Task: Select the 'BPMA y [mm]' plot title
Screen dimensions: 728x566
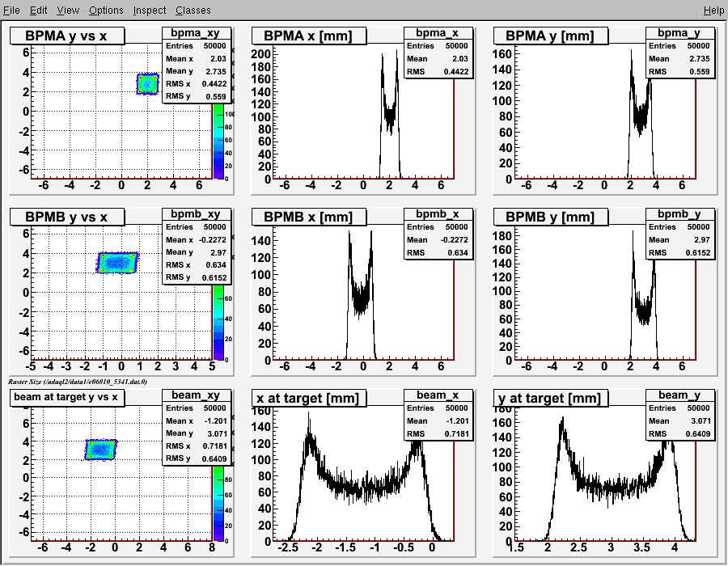Action: [551, 36]
